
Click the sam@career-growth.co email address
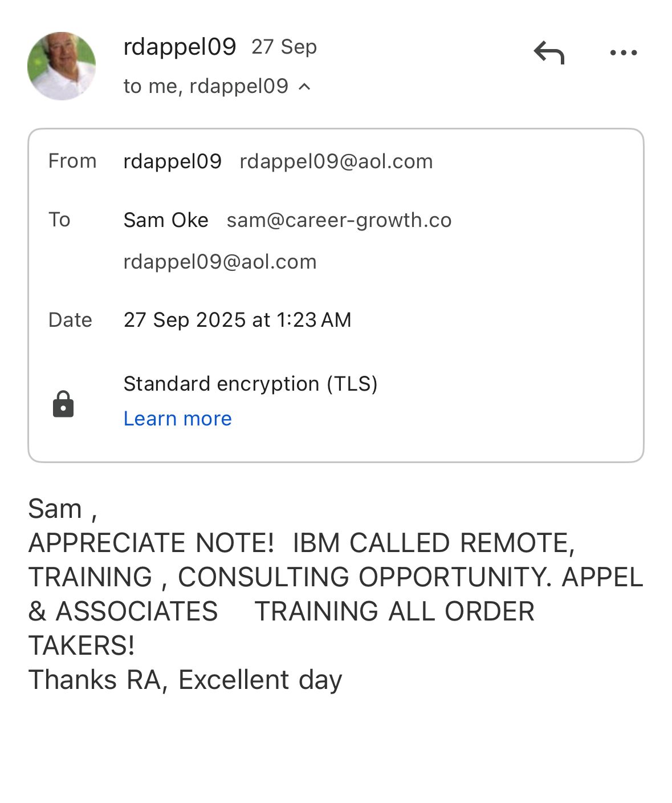(x=339, y=220)
